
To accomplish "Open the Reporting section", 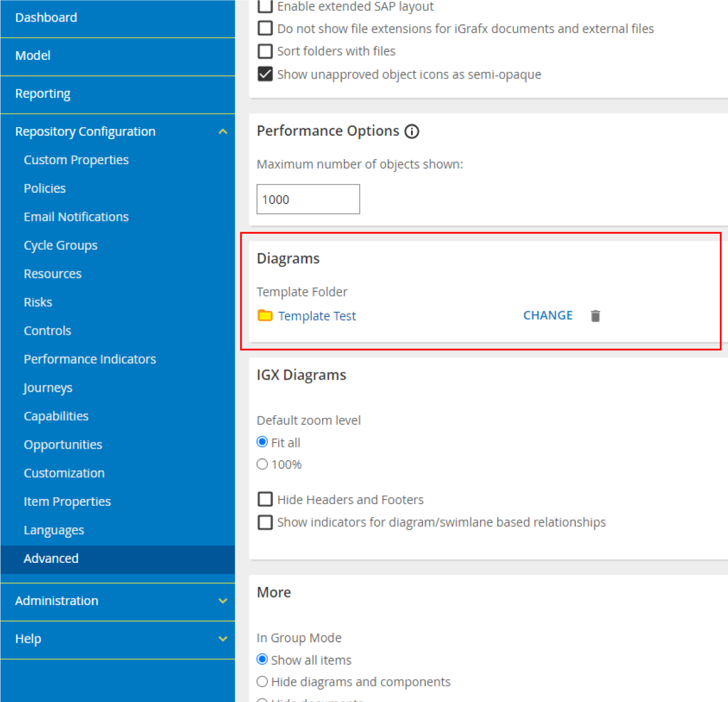I will [43, 94].
